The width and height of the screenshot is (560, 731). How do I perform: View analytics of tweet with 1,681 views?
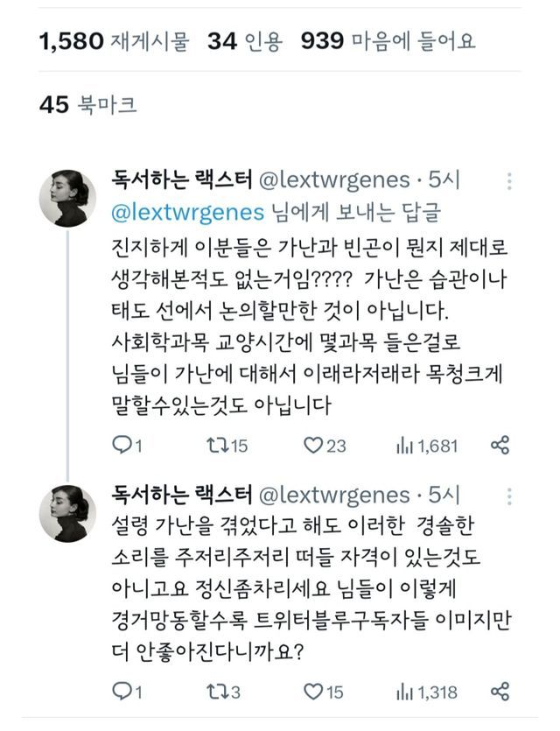(427, 446)
